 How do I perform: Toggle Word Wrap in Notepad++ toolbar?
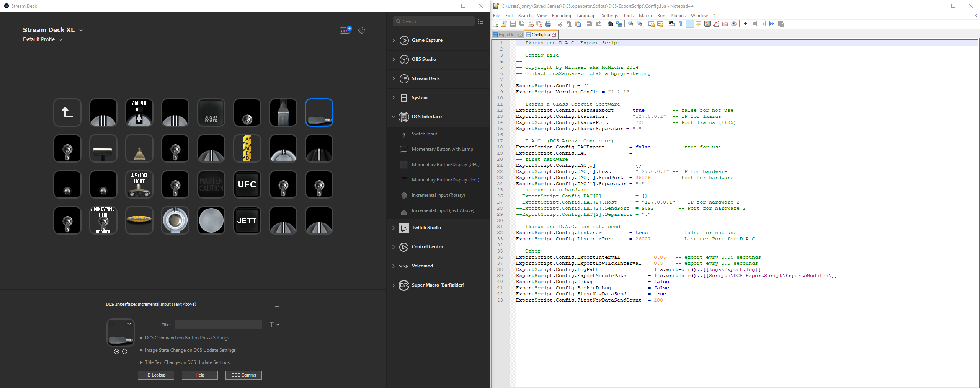tap(672, 24)
